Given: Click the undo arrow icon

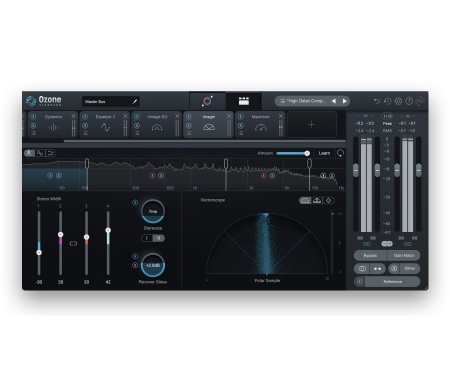Looking at the screenshot, I should click(x=377, y=101).
